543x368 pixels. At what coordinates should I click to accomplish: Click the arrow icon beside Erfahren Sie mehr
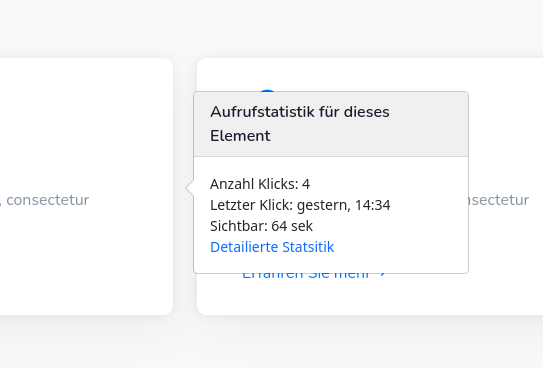(x=383, y=276)
